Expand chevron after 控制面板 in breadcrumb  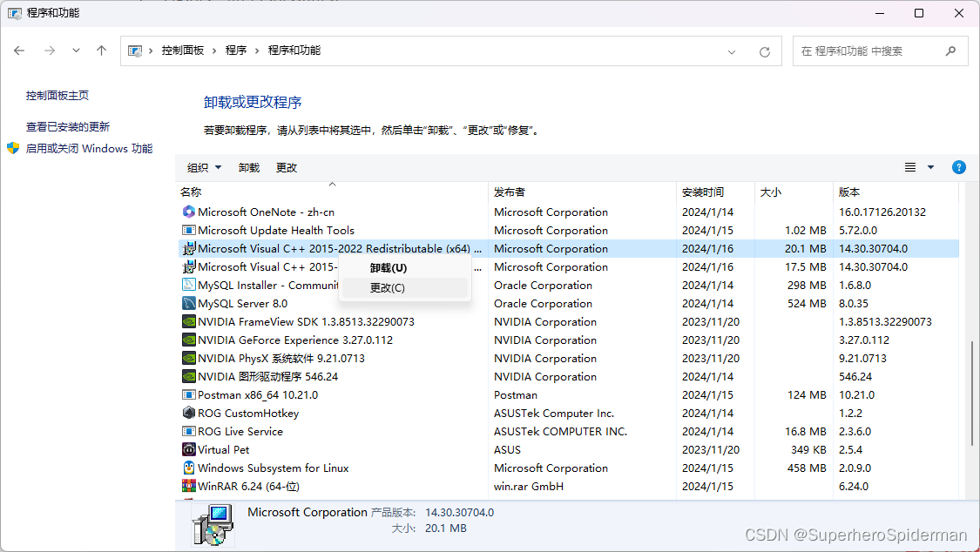(x=213, y=50)
